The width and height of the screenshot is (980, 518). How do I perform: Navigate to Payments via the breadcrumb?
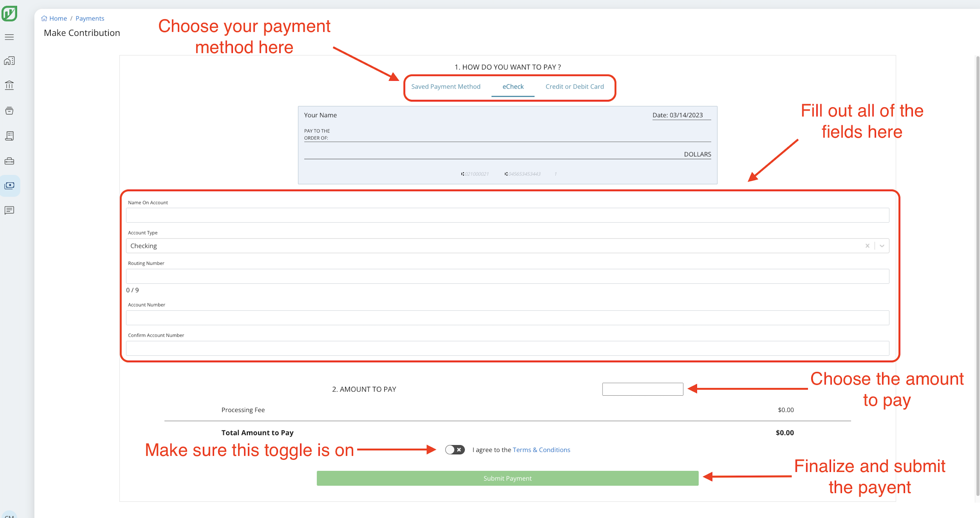pyautogui.click(x=90, y=18)
